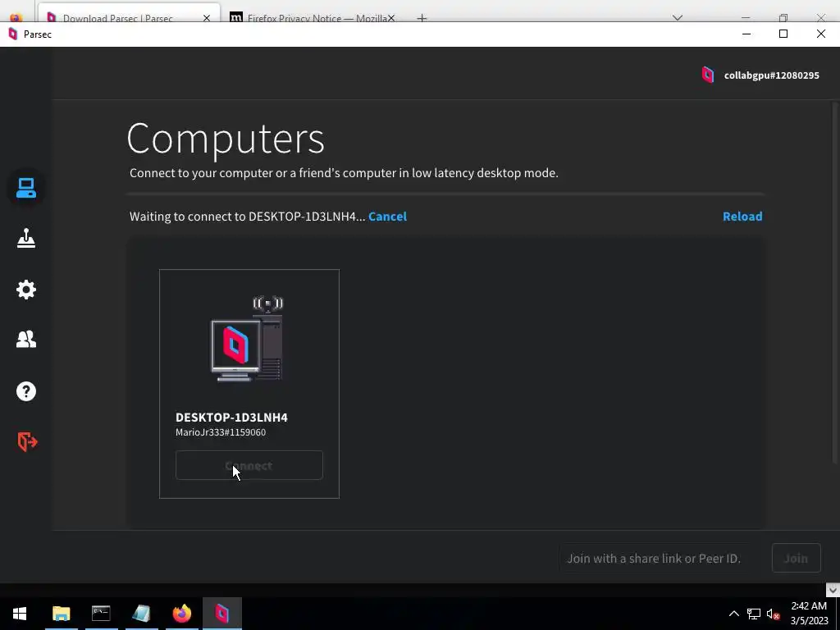Open the Computers section in sidebar
Viewport: 840px width, 630px height.
click(x=25, y=188)
